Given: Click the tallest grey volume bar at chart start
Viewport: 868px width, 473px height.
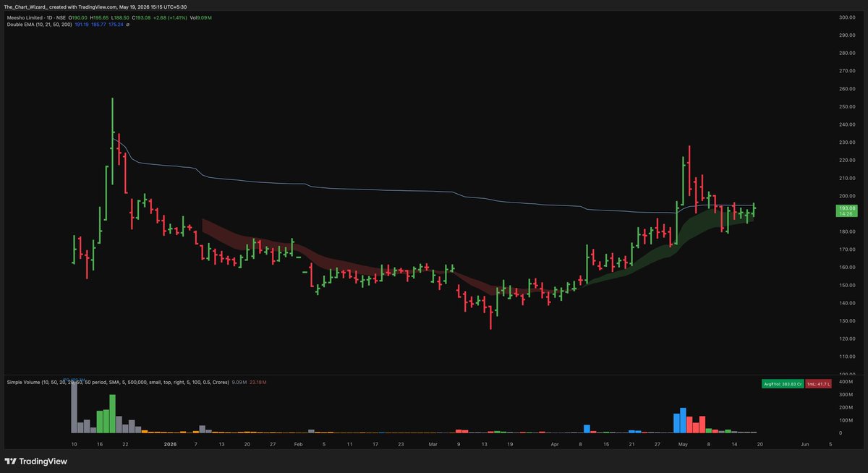Looking at the screenshot, I should pos(74,406).
